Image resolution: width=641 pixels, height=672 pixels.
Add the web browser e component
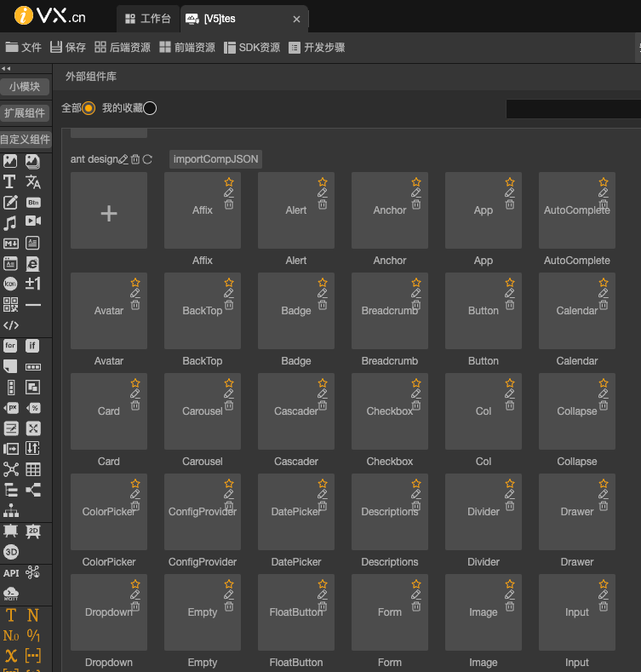point(32,263)
